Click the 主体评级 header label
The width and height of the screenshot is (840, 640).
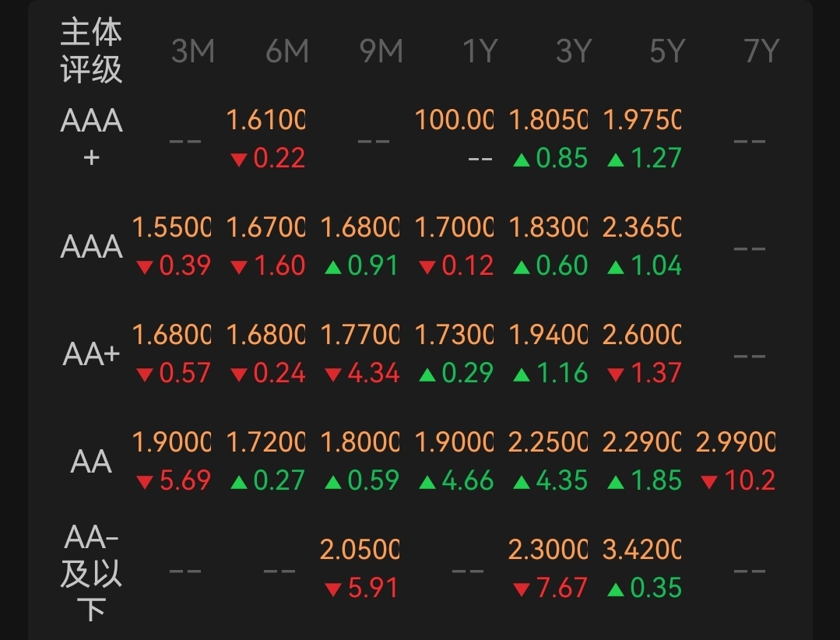point(91,51)
